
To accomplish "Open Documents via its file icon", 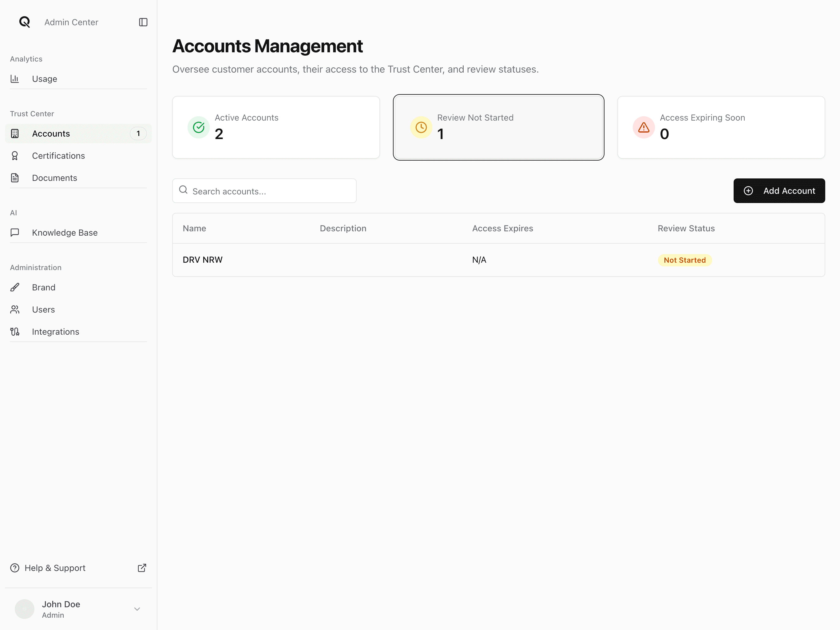I will [x=15, y=177].
